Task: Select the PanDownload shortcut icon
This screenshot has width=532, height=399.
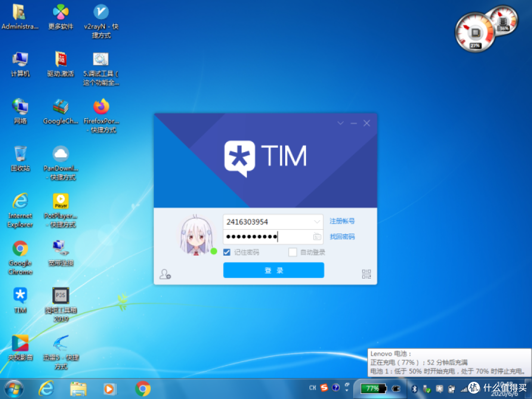Action: coord(61,163)
